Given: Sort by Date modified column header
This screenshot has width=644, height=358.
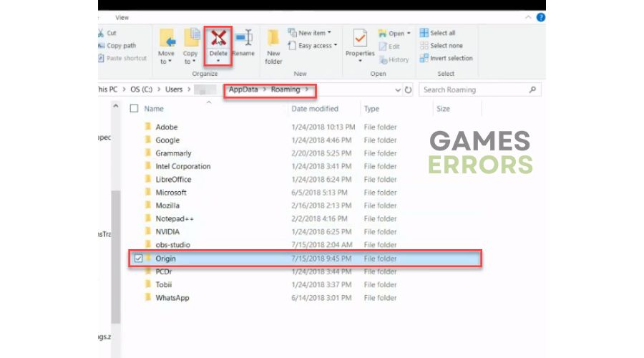Looking at the screenshot, I should [315, 109].
